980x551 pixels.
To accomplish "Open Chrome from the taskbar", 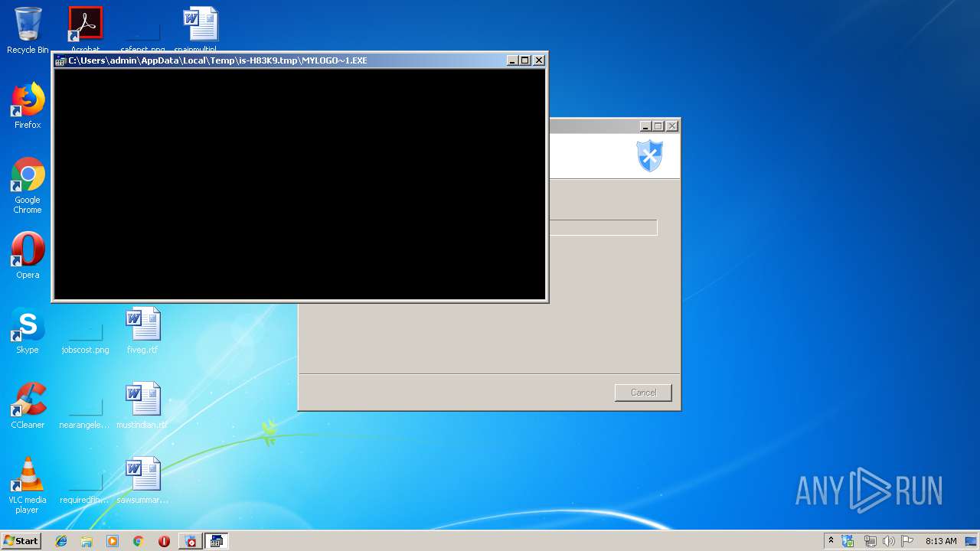I will 139,541.
